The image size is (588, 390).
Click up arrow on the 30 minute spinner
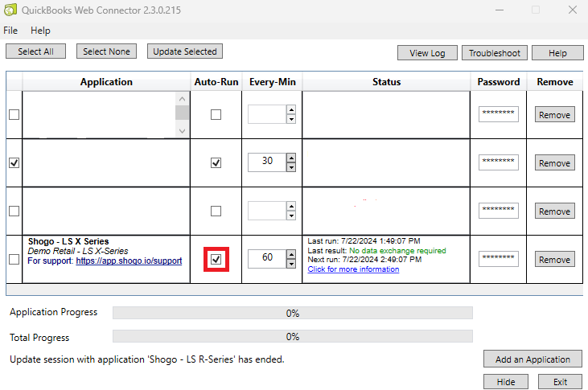point(291,158)
